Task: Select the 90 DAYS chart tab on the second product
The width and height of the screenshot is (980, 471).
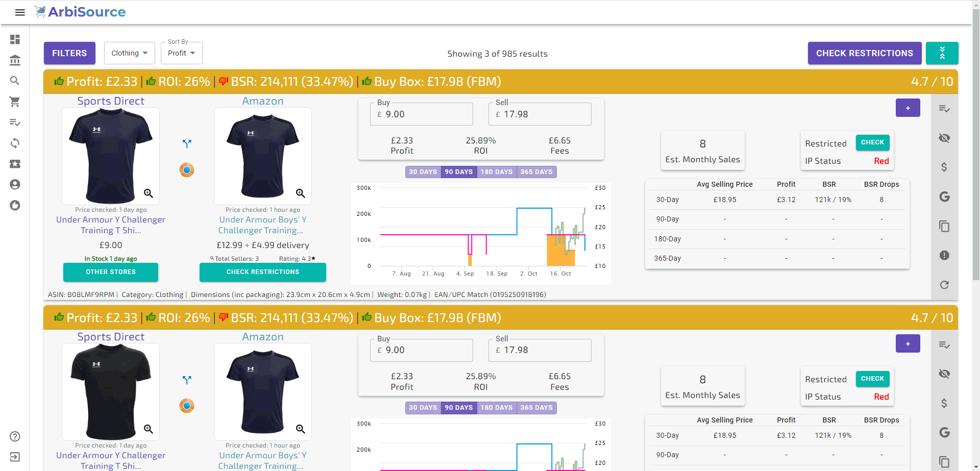Action: point(459,408)
